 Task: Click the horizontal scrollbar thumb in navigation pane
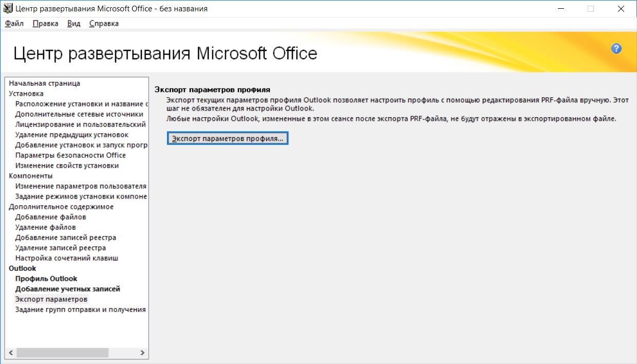coord(62,353)
